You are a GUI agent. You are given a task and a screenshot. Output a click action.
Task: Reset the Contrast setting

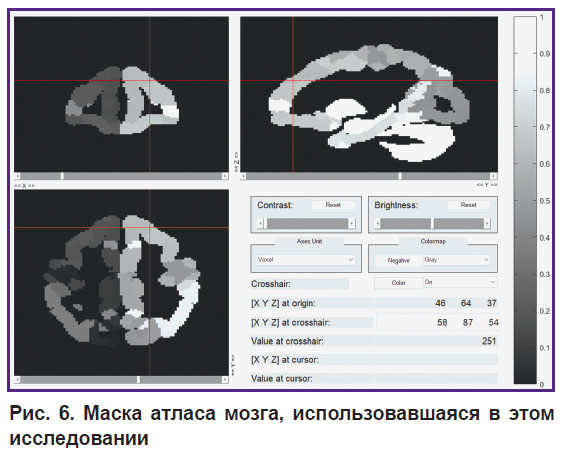(333, 205)
